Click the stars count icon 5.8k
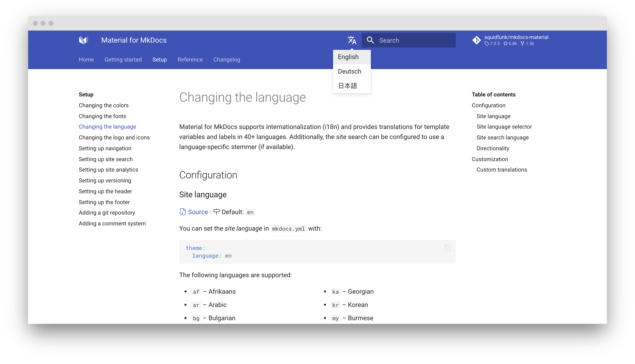The height and width of the screenshot is (364, 635). click(x=506, y=44)
